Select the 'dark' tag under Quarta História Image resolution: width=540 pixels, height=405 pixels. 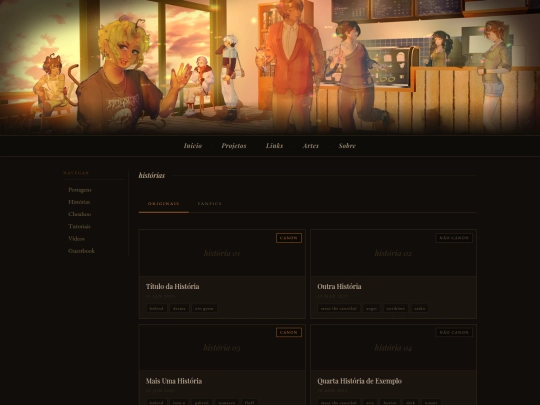pos(411,402)
